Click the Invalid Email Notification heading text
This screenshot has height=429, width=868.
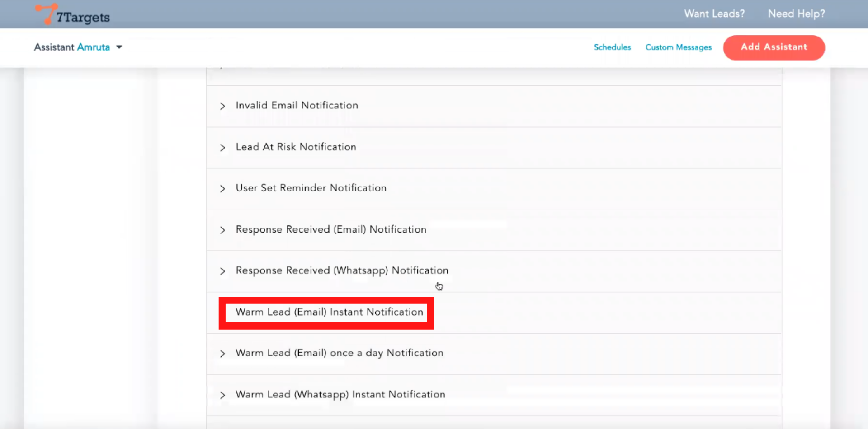coord(297,105)
